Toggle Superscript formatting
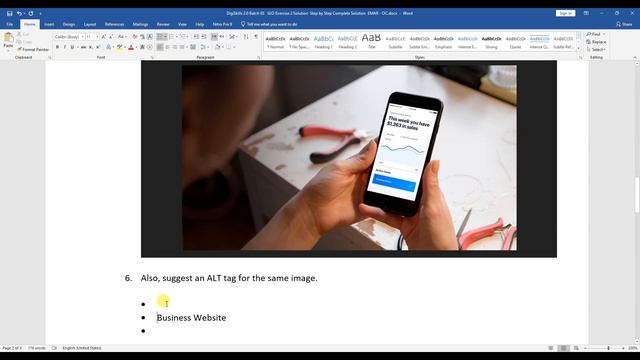Screen dimensions: 640x360 (98, 47)
